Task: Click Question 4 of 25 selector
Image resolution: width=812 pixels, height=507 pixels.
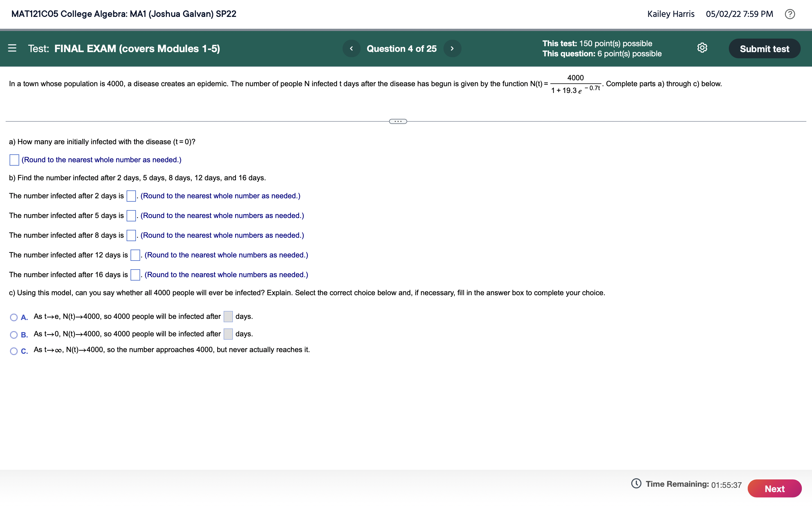Action: pos(402,49)
